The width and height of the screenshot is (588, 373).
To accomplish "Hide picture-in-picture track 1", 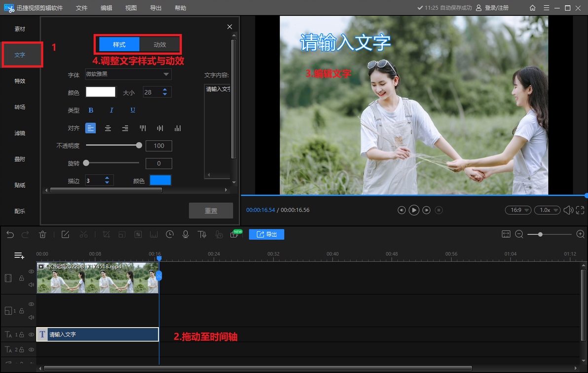I will coord(31,304).
